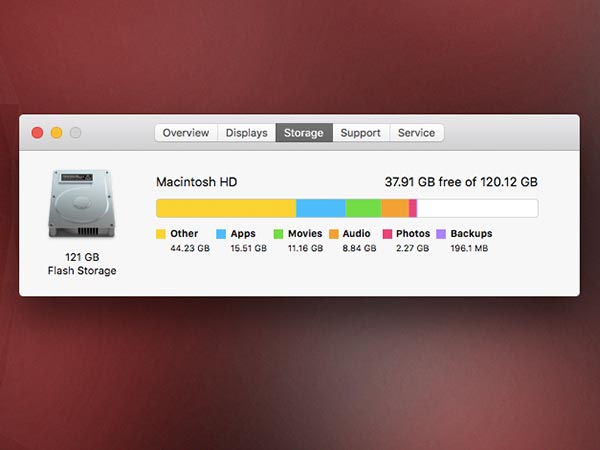Click the 44.23 GB value
The height and width of the screenshot is (450, 600).
coord(190,248)
